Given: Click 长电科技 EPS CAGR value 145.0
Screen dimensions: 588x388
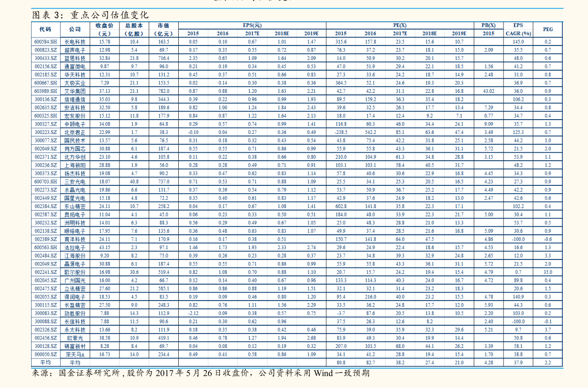Looking at the screenshot, I should point(518,42).
